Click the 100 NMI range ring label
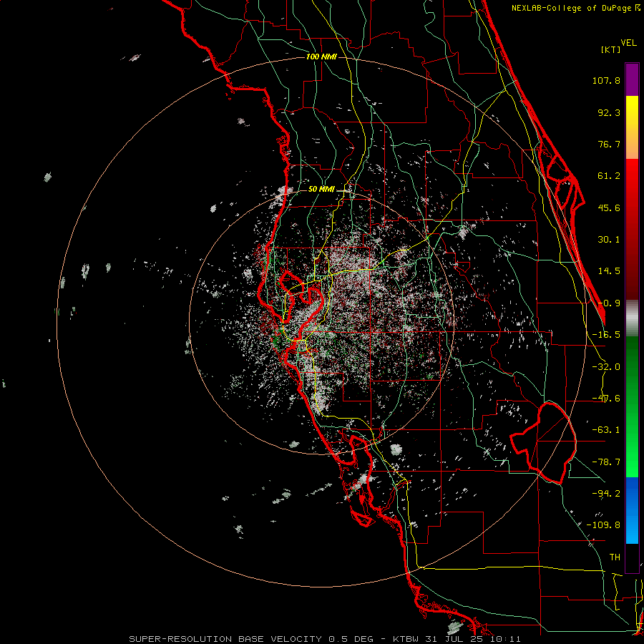This screenshot has height=644, width=644. (321, 57)
